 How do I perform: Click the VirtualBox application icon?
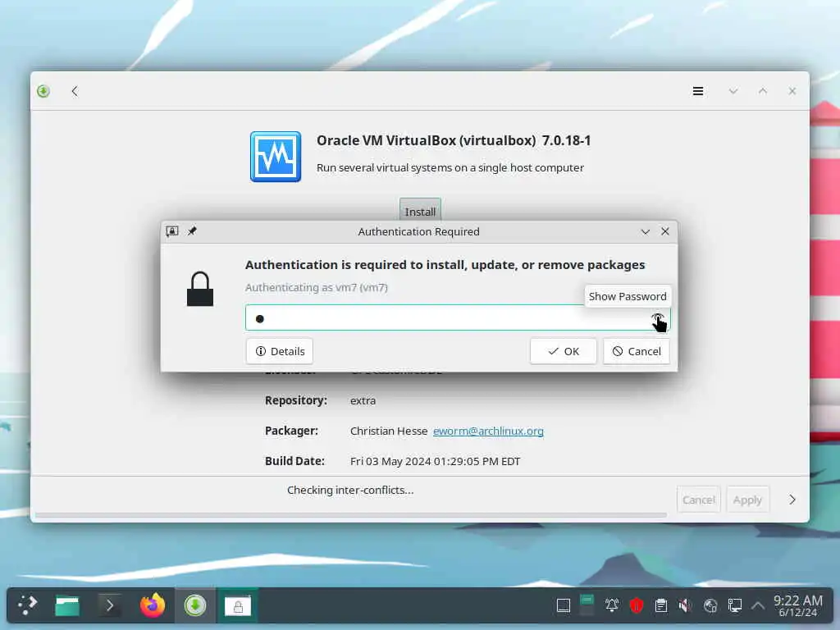point(276,157)
